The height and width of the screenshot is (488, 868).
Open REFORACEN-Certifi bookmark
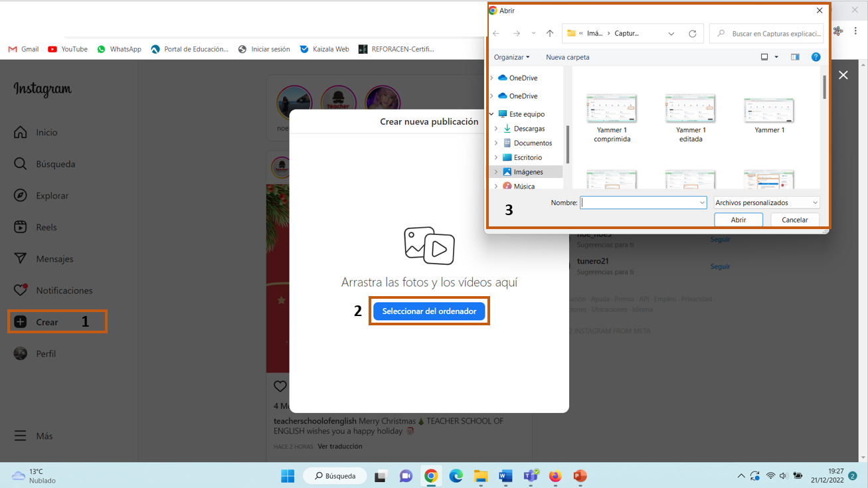click(396, 49)
